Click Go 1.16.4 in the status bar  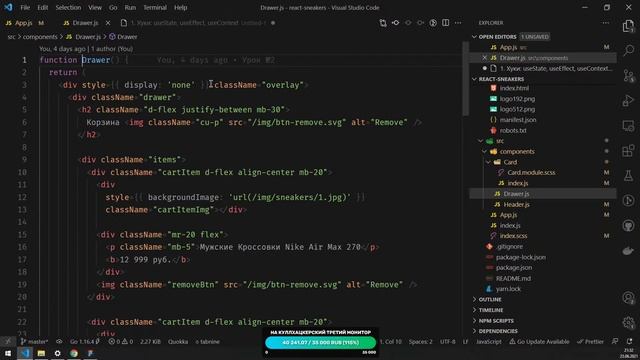coord(85,342)
